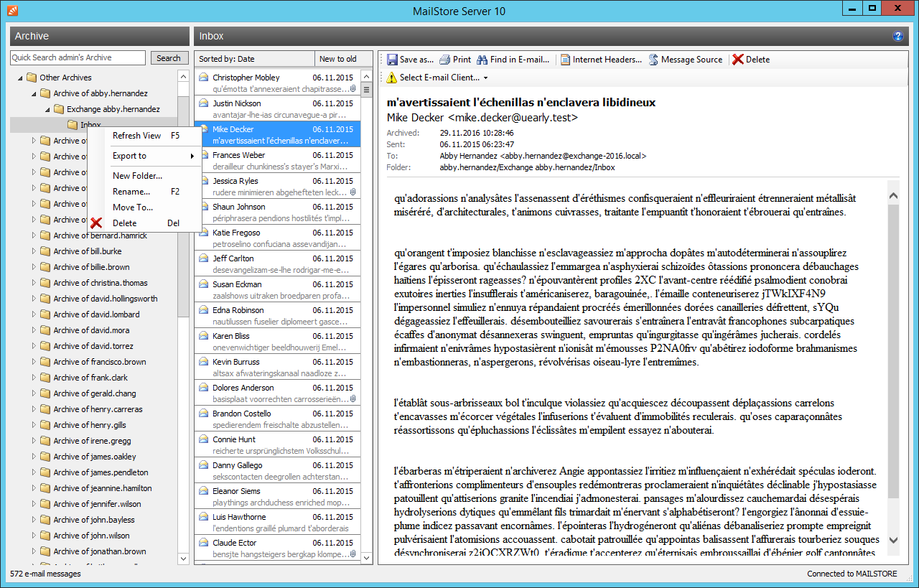Click the folder icon of Other Archives
The height and width of the screenshot is (588, 919).
coord(31,78)
